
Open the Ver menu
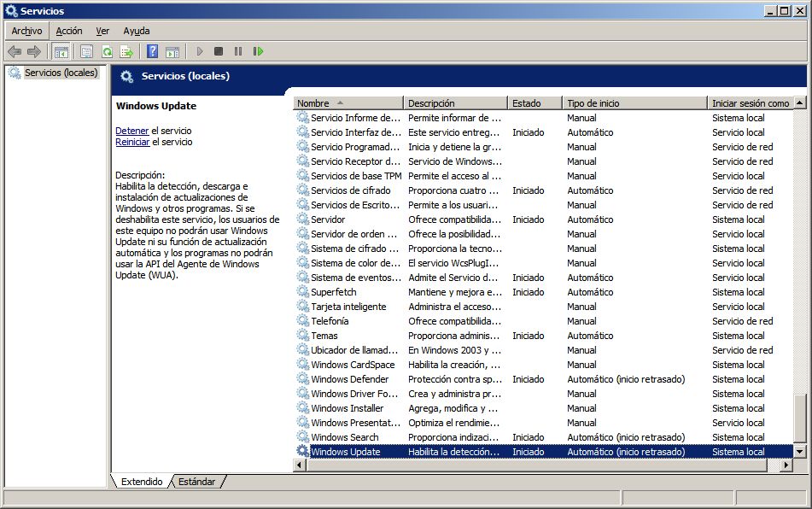[102, 31]
